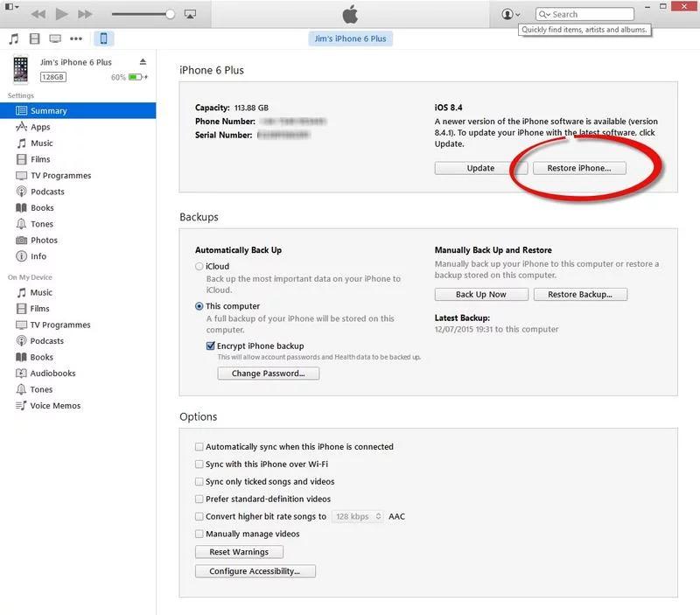This screenshot has width=700, height=615.
Task: Click the Apple logo in the header
Action: tap(351, 14)
